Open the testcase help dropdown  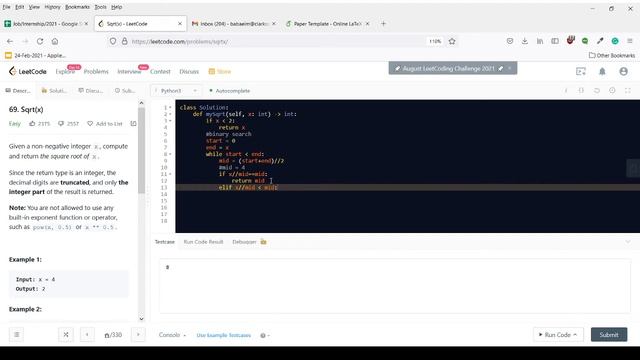(x=265, y=336)
